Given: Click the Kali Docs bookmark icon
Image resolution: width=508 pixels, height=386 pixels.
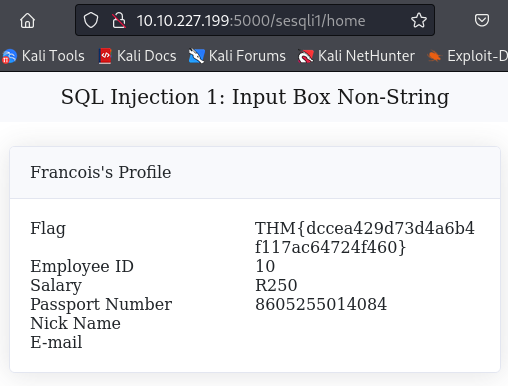Looking at the screenshot, I should pyautogui.click(x=105, y=56).
